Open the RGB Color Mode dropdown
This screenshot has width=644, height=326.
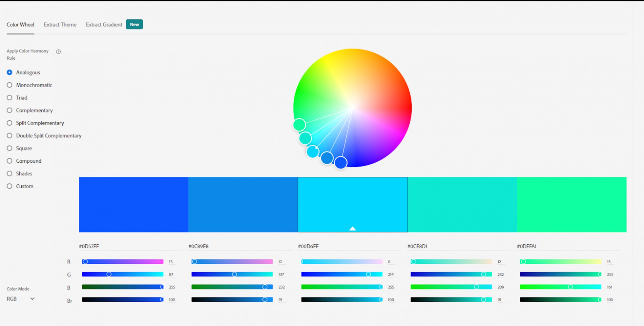pos(21,299)
